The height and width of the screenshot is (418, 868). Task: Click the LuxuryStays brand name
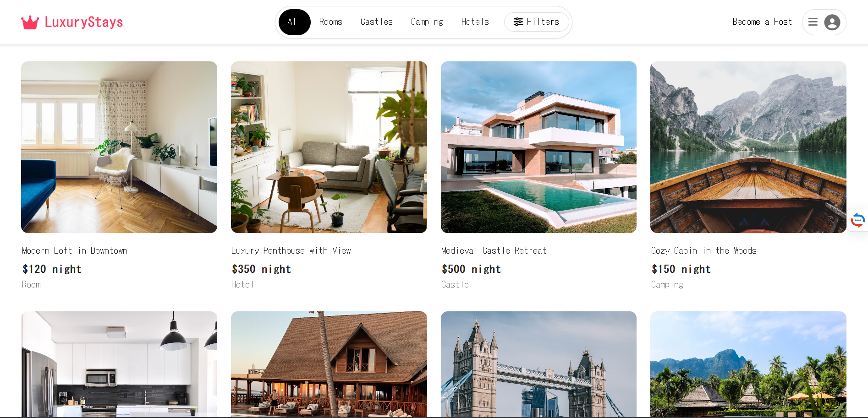click(84, 22)
